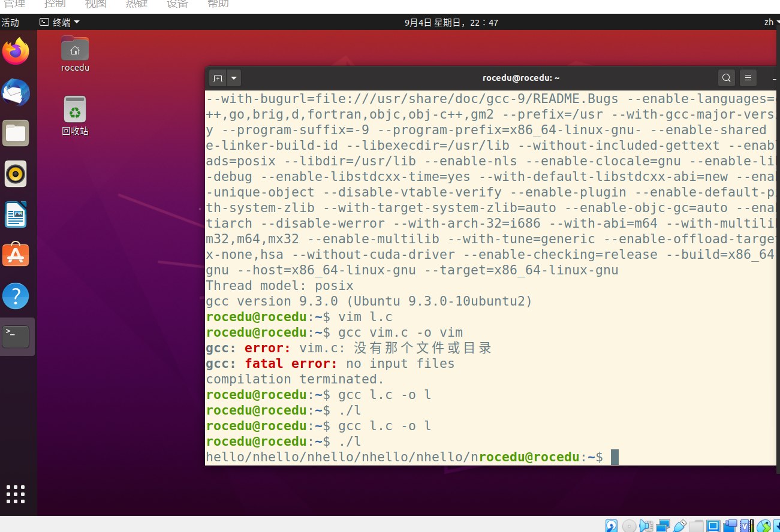Click the terminal cursor at last prompt
780x532 pixels.
tap(615, 457)
